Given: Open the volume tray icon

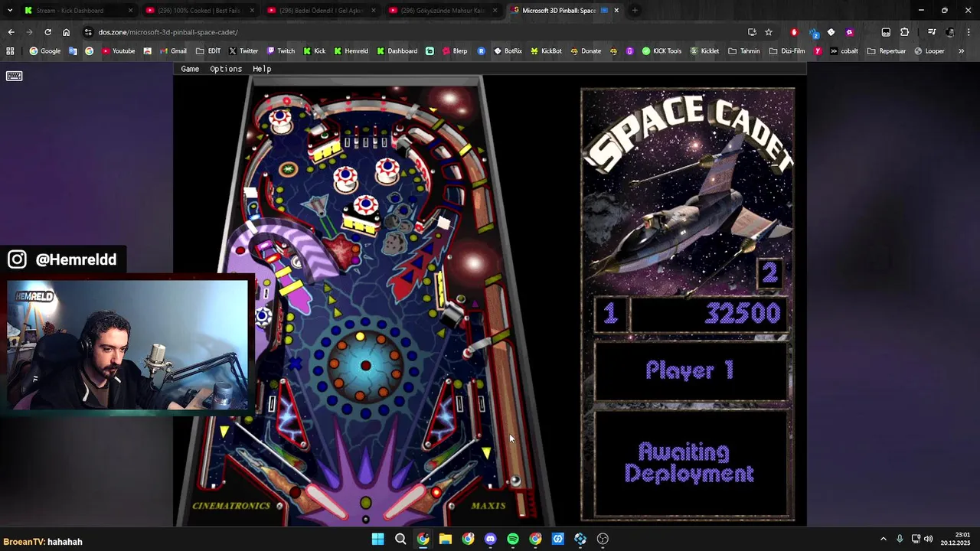Looking at the screenshot, I should pyautogui.click(x=929, y=539).
